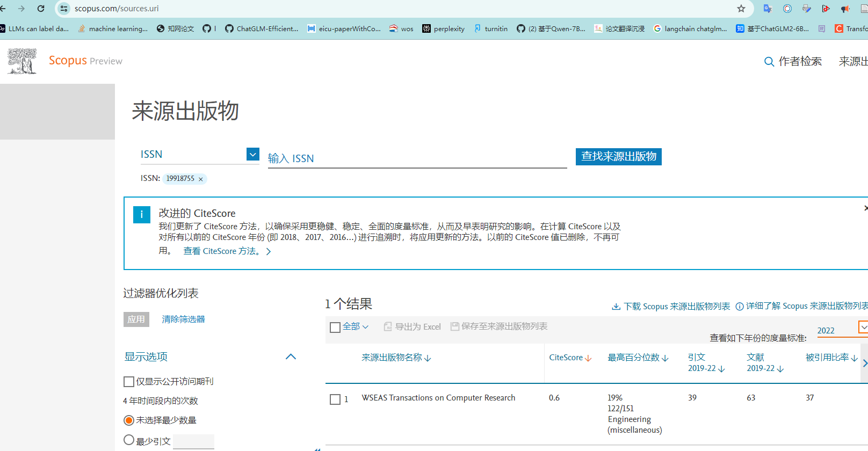Download Scopus 来源出版物列表

click(671, 307)
